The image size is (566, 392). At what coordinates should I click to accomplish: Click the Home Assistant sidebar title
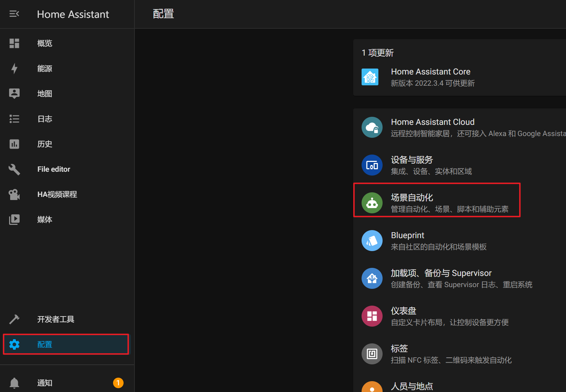click(x=73, y=14)
